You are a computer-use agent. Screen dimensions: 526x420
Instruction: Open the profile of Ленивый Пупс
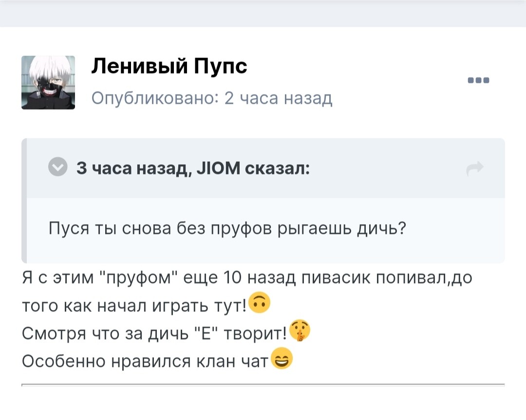(x=169, y=66)
